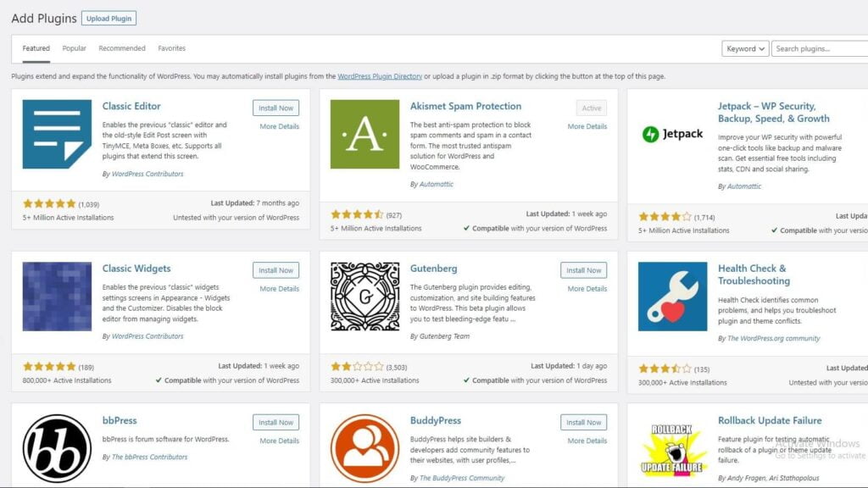The image size is (868, 488).
Task: Follow the WordPress Plugin Directory link
Action: 380,76
